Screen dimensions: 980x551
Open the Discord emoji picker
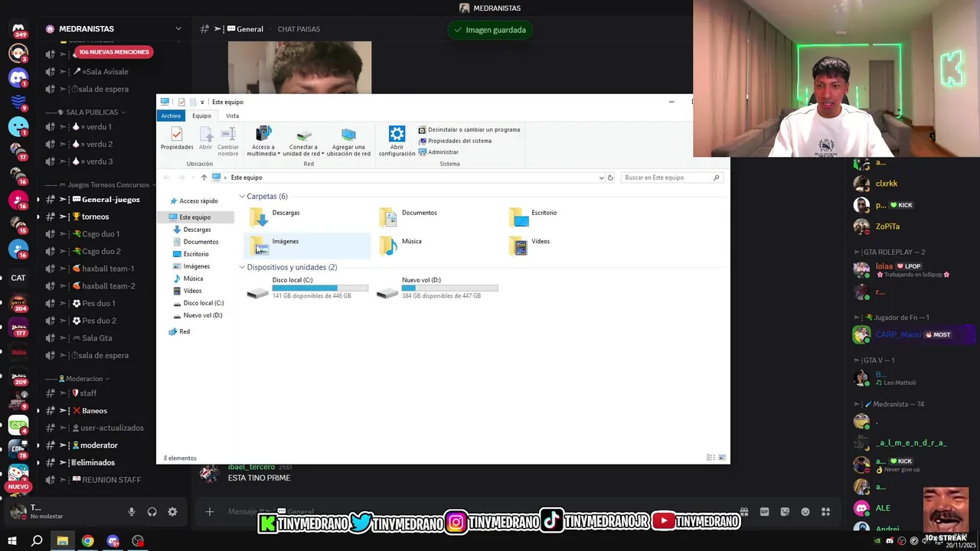pos(805,512)
